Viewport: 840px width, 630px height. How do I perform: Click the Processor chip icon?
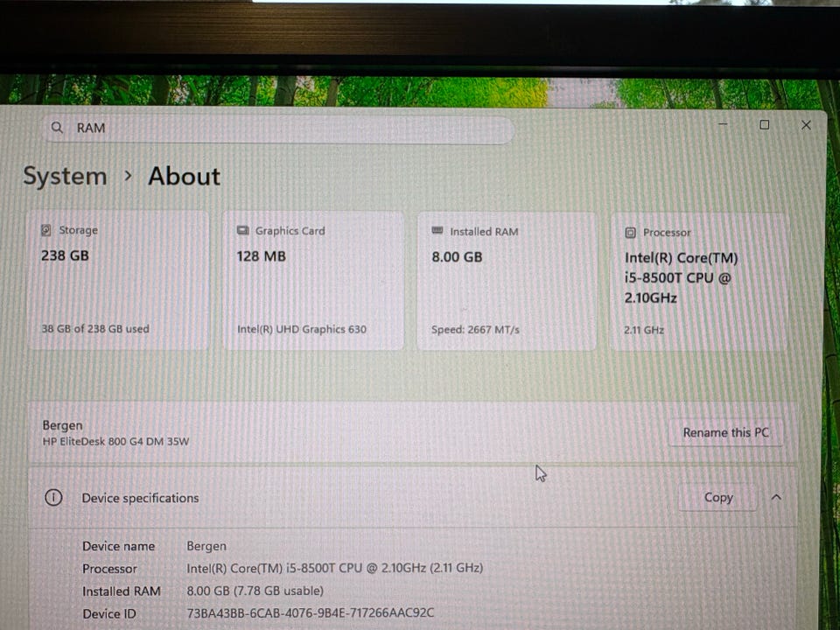point(631,233)
